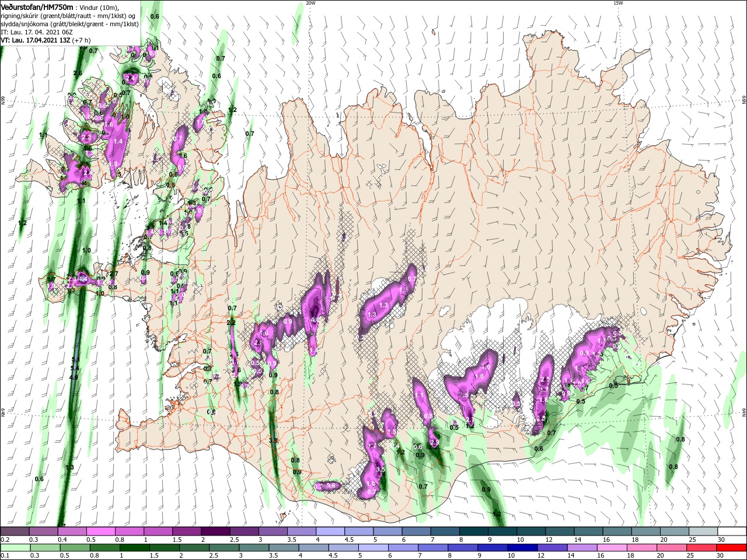Click the '4.0' snowfall value on map
The height and width of the screenshot is (560, 747).
pos(315,320)
